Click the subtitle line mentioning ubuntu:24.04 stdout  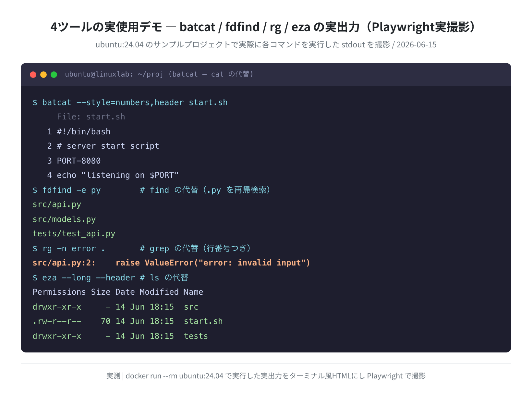[x=266, y=44]
